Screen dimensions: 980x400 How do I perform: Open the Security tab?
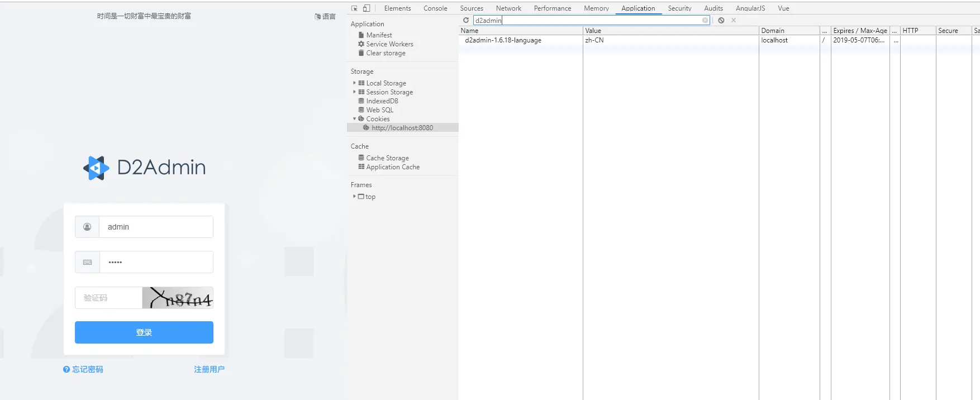tap(679, 8)
